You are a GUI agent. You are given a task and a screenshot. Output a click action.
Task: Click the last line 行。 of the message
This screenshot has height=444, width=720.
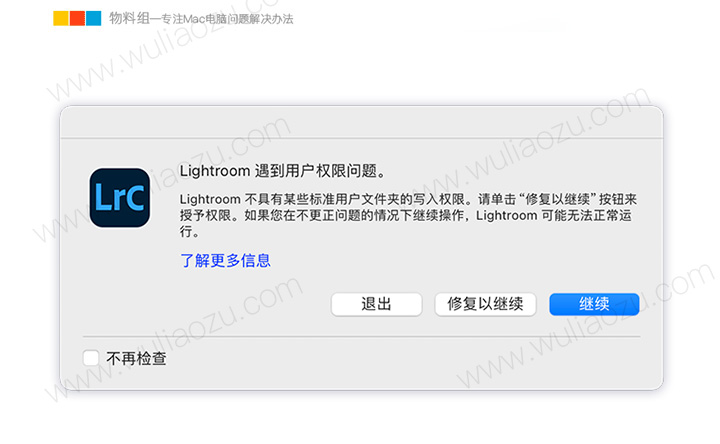[190, 231]
